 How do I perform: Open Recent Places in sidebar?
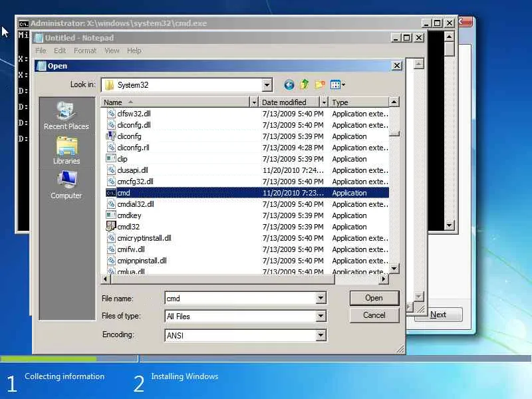click(x=66, y=116)
